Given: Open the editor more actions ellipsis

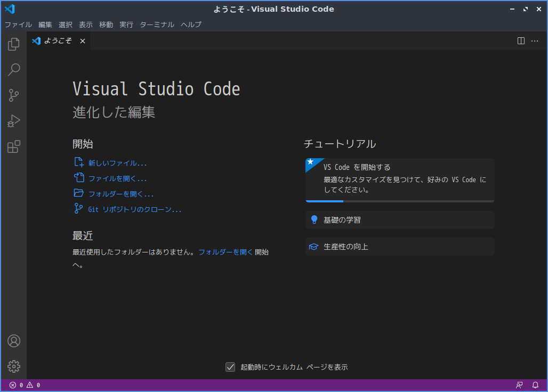Looking at the screenshot, I should pos(535,41).
